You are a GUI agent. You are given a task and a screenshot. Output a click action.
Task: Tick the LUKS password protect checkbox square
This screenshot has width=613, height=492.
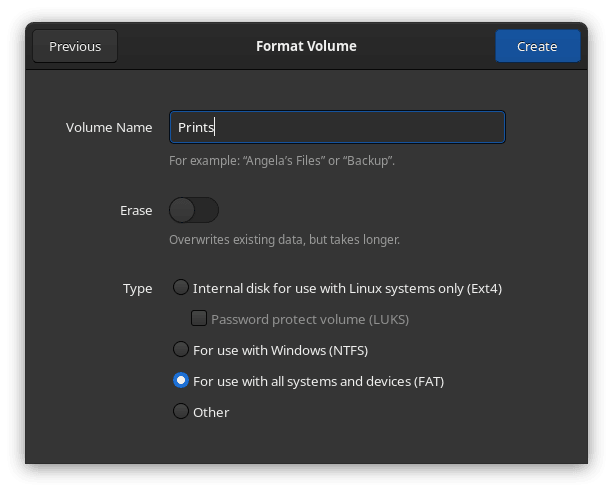199,319
